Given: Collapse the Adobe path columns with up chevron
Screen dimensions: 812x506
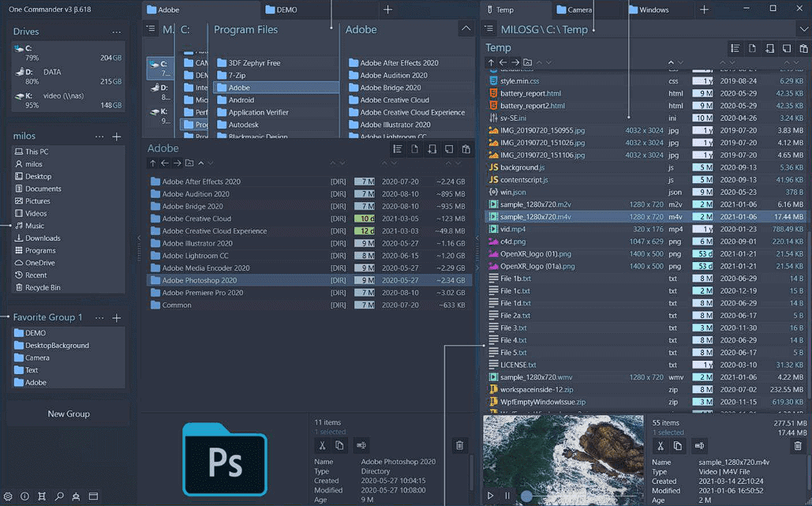Looking at the screenshot, I should tap(466, 29).
